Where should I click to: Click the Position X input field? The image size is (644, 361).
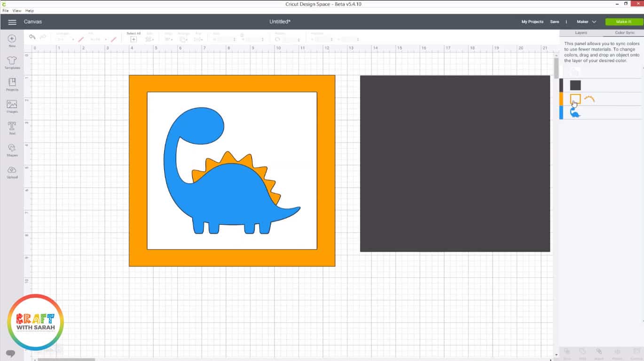tap(323, 40)
